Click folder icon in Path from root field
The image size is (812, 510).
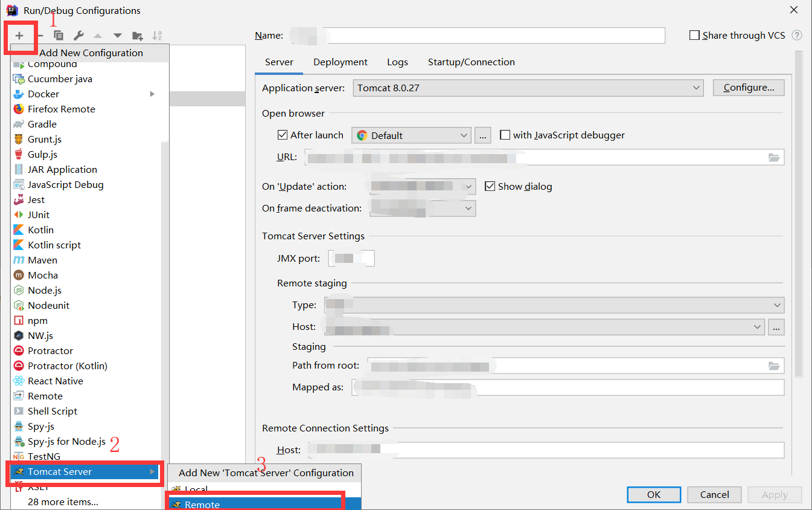(x=774, y=366)
